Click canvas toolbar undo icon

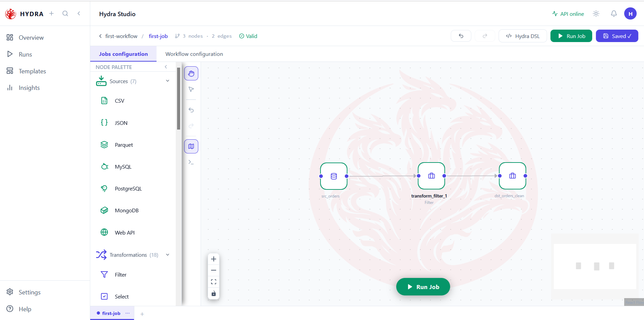[191, 110]
